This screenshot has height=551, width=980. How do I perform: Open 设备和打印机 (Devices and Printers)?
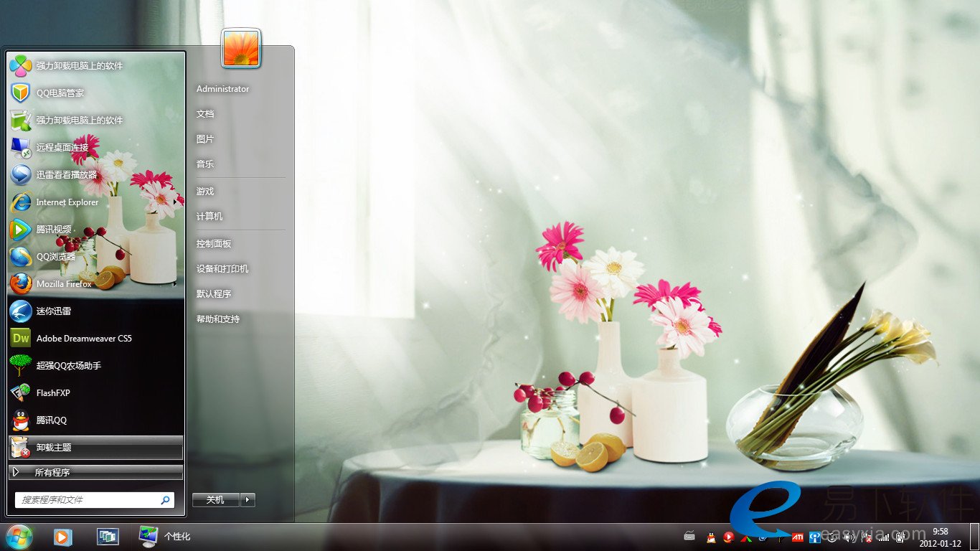pos(222,269)
